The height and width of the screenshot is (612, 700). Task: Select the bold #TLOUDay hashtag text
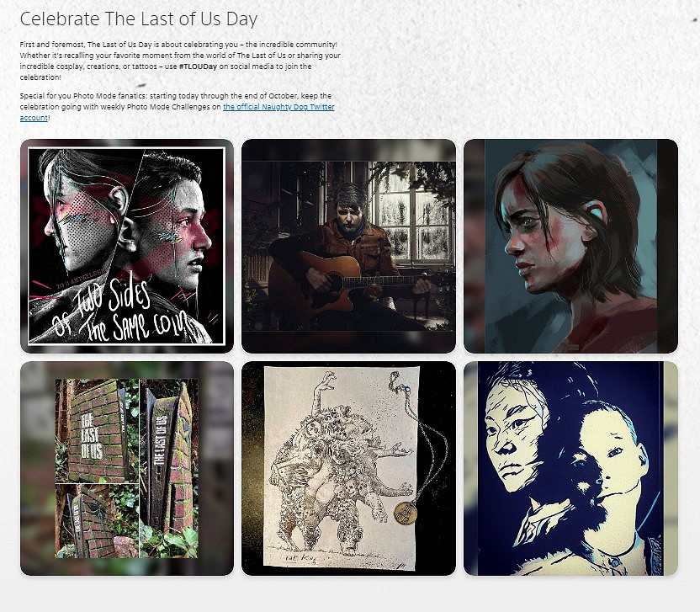[x=198, y=67]
